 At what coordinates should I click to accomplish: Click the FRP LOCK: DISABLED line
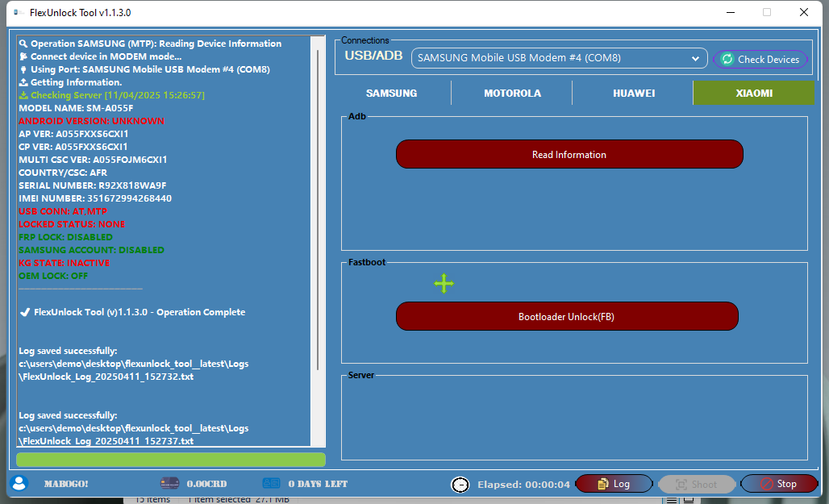pos(65,237)
